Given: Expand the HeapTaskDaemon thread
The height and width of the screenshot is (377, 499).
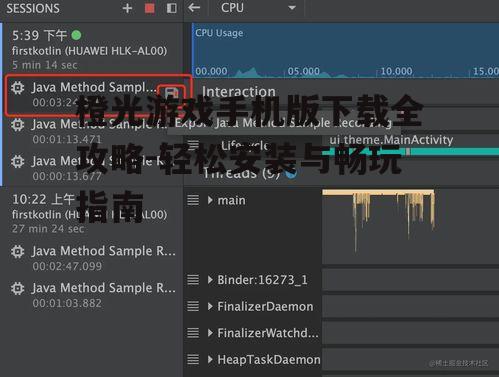Looking at the screenshot, I should pyautogui.click(x=210, y=359).
